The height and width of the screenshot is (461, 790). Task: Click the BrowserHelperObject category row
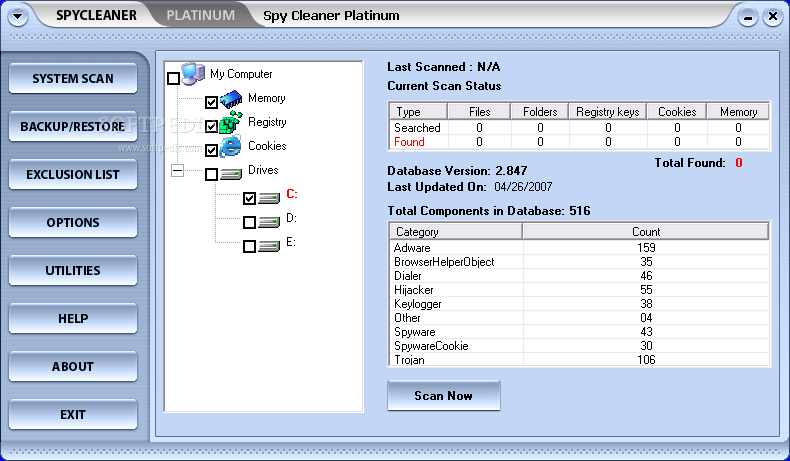pos(579,261)
